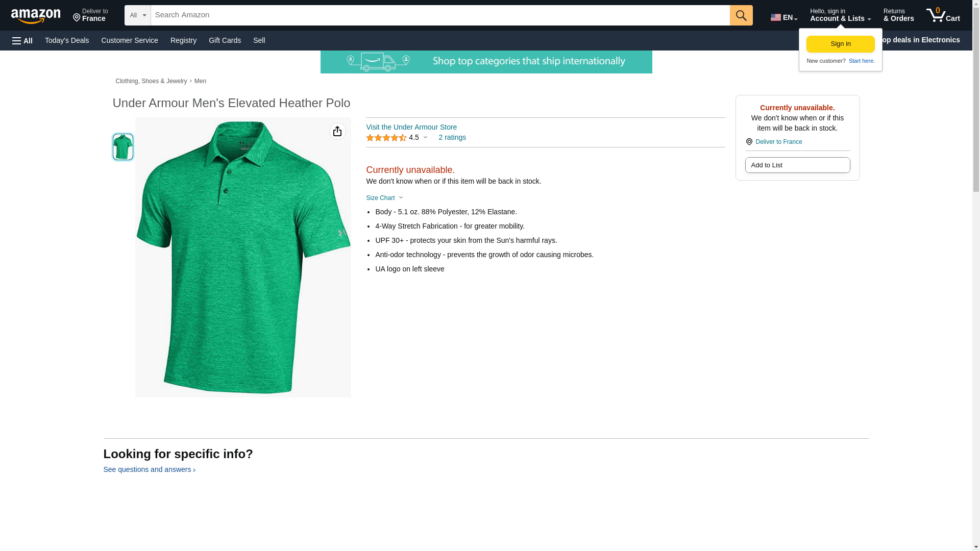Viewport: 980px width, 551px height.
Task: Expand the EN language selector
Action: pyautogui.click(x=784, y=17)
